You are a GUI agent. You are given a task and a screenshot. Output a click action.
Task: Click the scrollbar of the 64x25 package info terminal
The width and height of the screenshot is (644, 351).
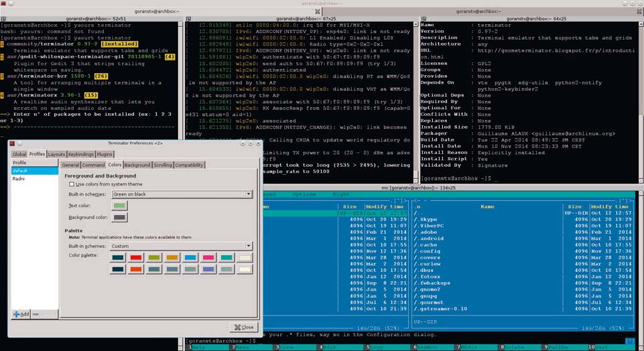[x=641, y=102]
